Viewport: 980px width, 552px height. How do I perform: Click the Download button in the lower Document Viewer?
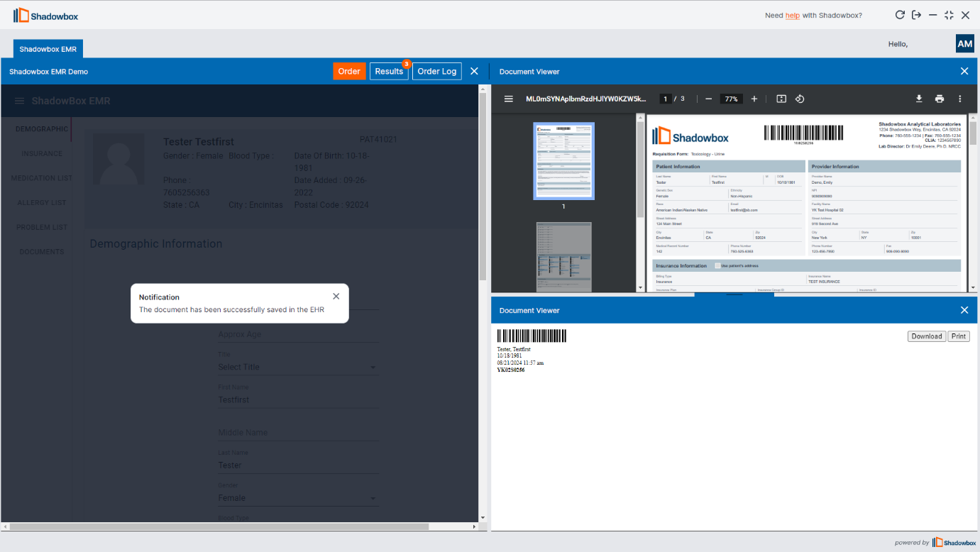[x=927, y=336]
